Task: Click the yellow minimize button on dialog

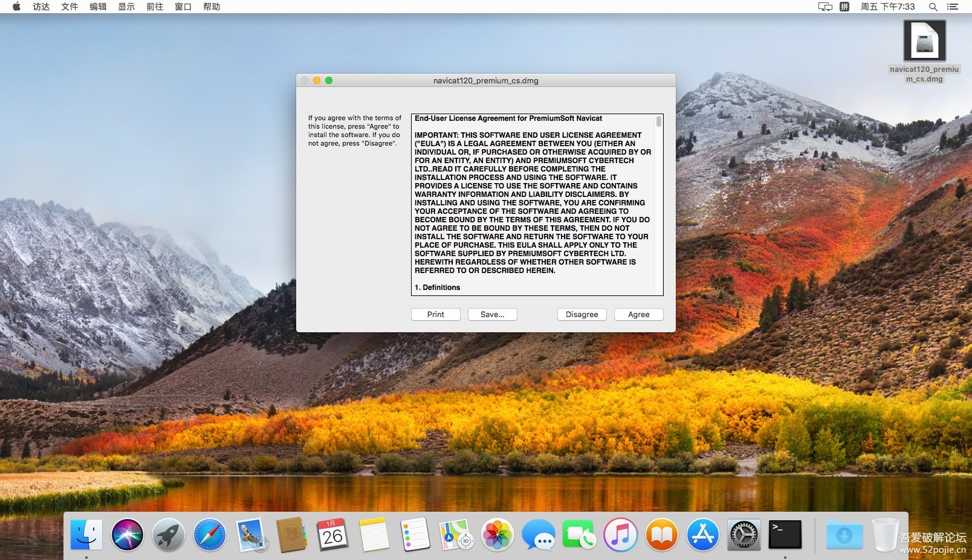Action: (x=317, y=80)
